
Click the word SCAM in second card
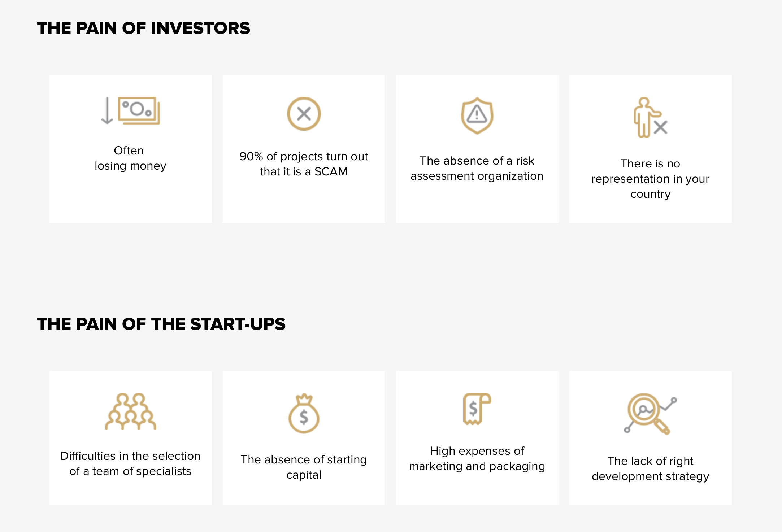click(331, 171)
